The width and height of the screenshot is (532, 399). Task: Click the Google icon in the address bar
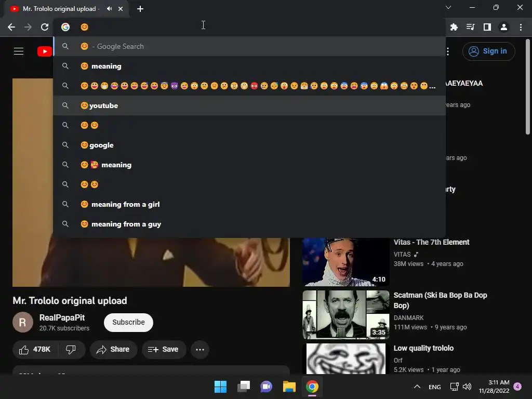point(65,27)
